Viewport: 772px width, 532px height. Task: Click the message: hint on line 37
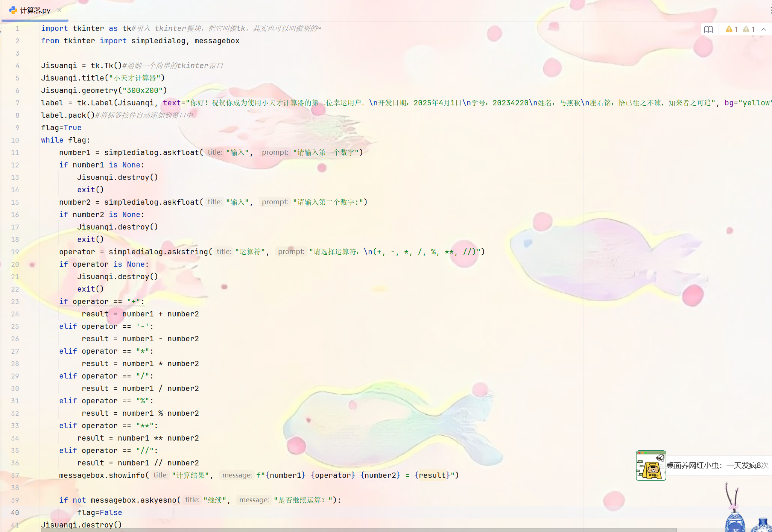tap(237, 475)
